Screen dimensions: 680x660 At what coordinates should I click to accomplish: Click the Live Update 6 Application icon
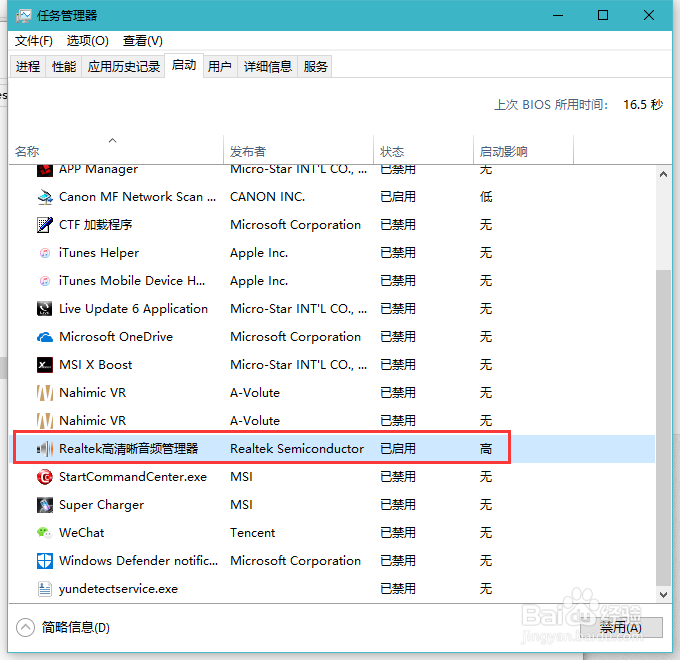pos(45,309)
